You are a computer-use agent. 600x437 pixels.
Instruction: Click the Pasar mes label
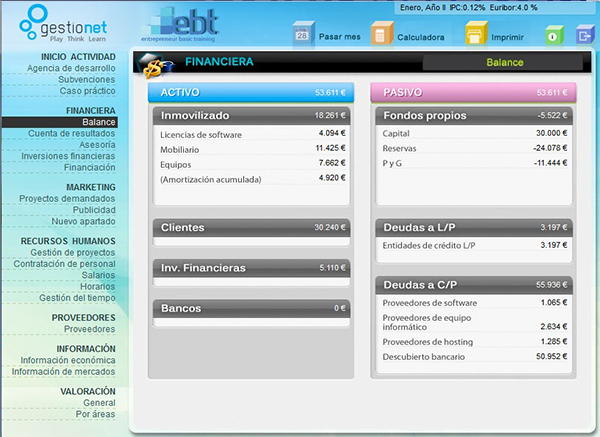pyautogui.click(x=339, y=37)
